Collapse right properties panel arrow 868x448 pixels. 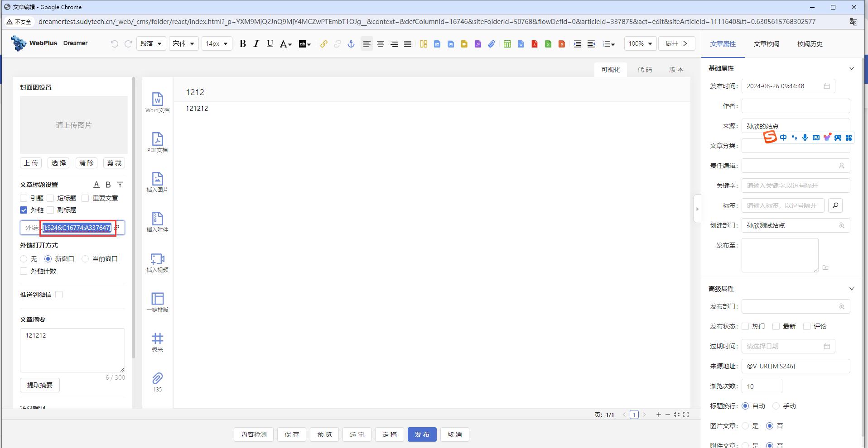[x=697, y=209]
